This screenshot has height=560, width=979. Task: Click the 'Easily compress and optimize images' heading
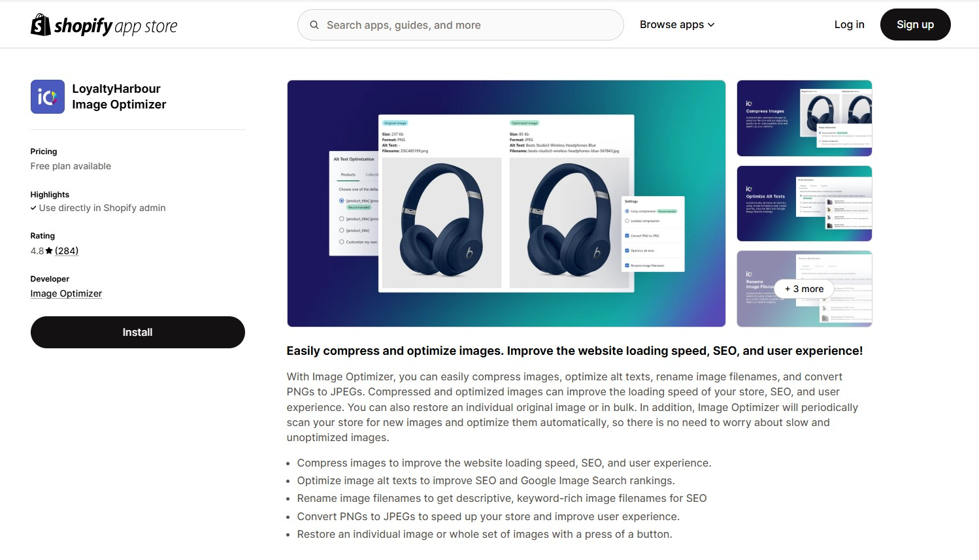pyautogui.click(x=574, y=351)
